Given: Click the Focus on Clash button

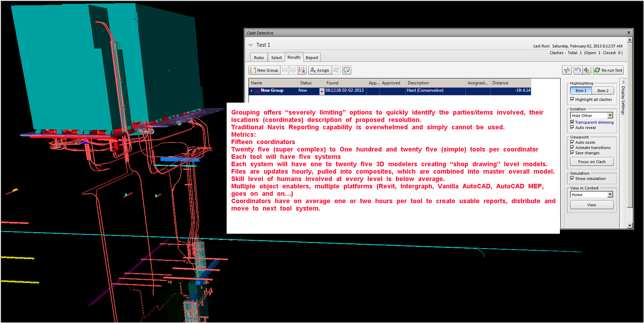Looking at the screenshot, I should click(592, 162).
